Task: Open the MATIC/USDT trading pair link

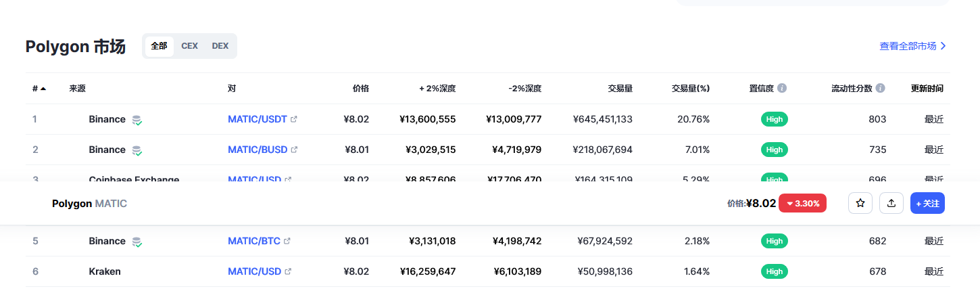Action: pos(258,119)
